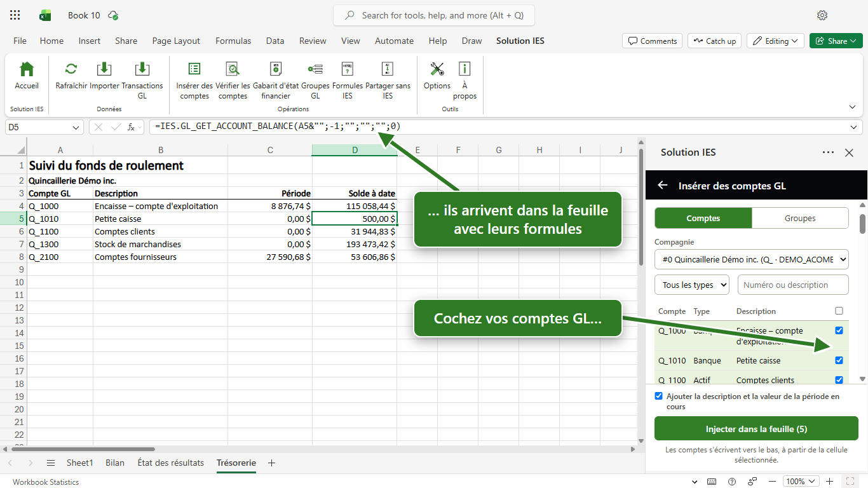
Task: Switch to the Bilan sheet tab
Action: click(x=115, y=463)
